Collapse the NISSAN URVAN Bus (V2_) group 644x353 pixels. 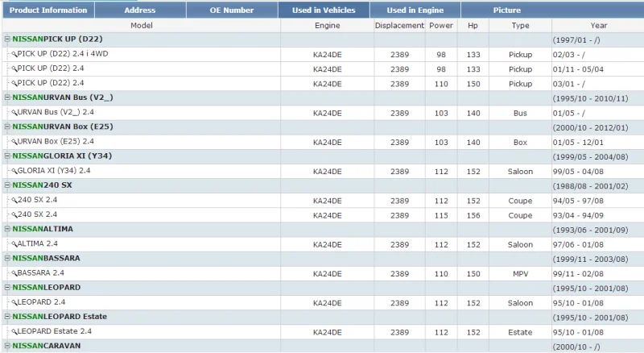pyautogui.click(x=7, y=98)
